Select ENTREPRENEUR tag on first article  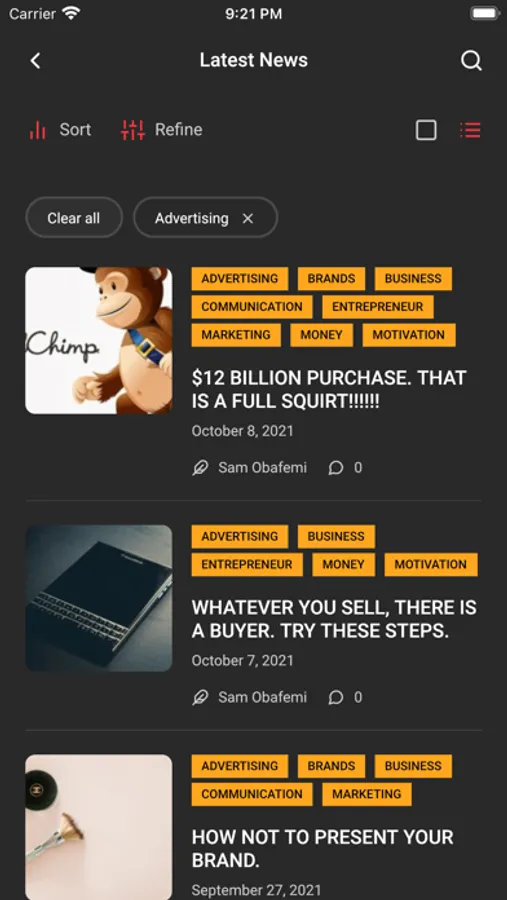pos(377,307)
